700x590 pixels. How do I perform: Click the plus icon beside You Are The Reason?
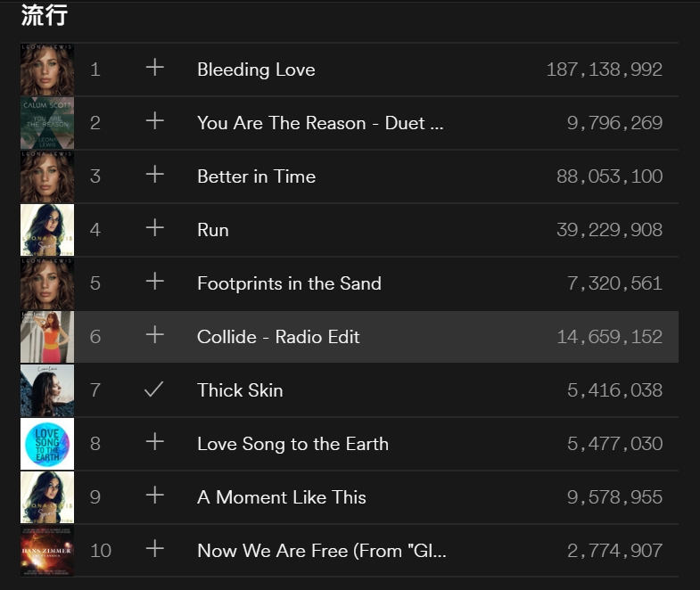point(155,121)
